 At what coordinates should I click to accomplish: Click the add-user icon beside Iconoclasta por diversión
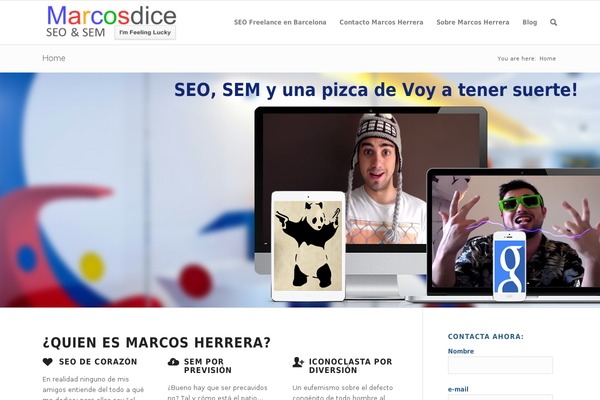298,362
